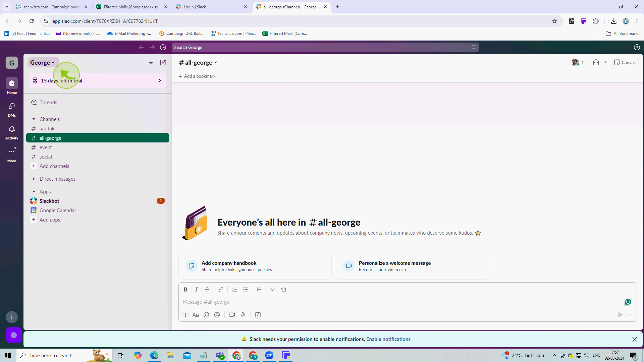
Task: Toggle bold formatting in message composer
Action: tap(185, 290)
